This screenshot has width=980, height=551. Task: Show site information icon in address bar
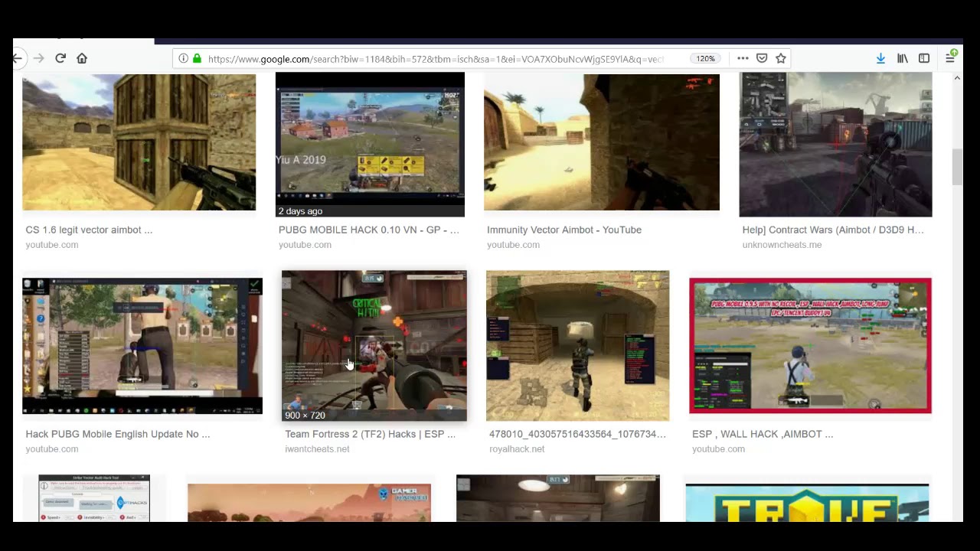[x=183, y=59]
